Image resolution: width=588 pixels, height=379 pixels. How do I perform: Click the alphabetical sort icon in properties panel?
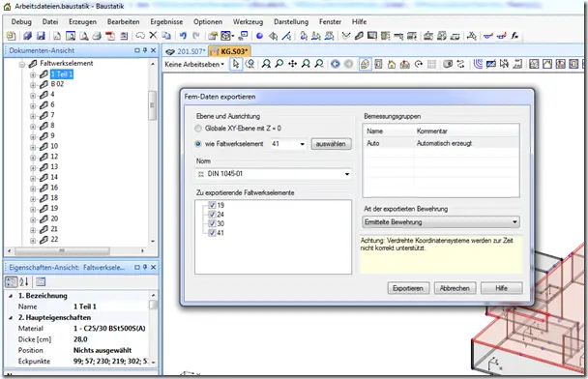pos(24,282)
